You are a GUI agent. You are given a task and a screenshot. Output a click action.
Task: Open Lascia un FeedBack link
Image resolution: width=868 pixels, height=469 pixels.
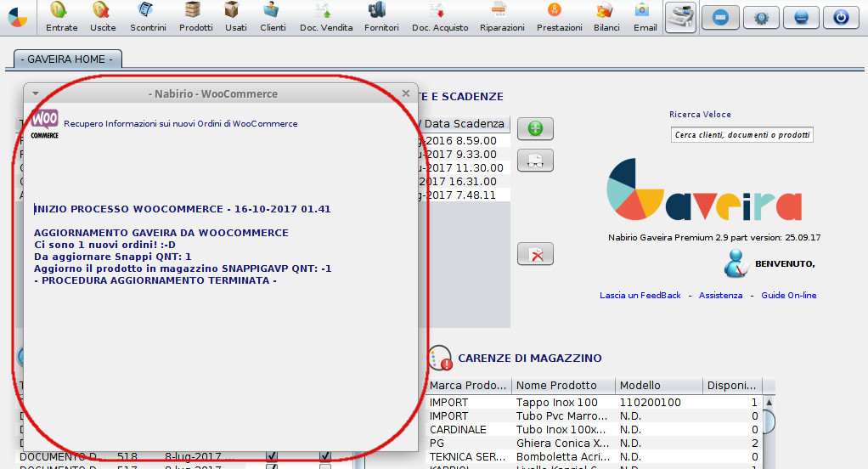click(x=640, y=295)
